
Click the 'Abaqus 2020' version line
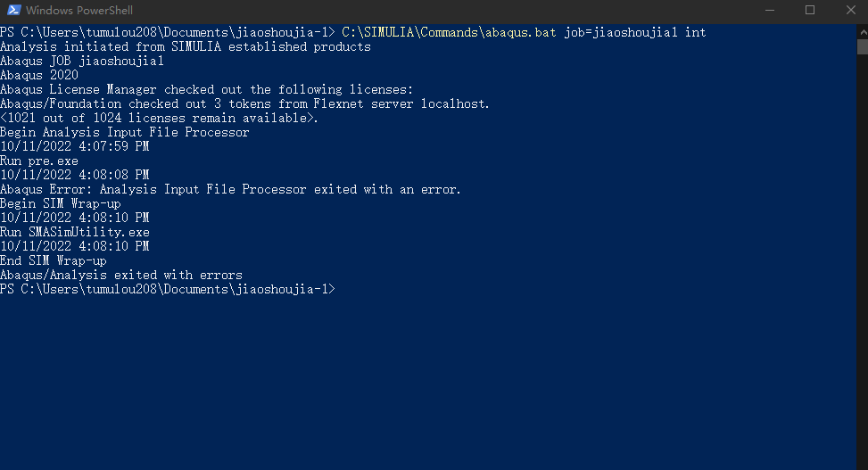pyautogui.click(x=39, y=75)
